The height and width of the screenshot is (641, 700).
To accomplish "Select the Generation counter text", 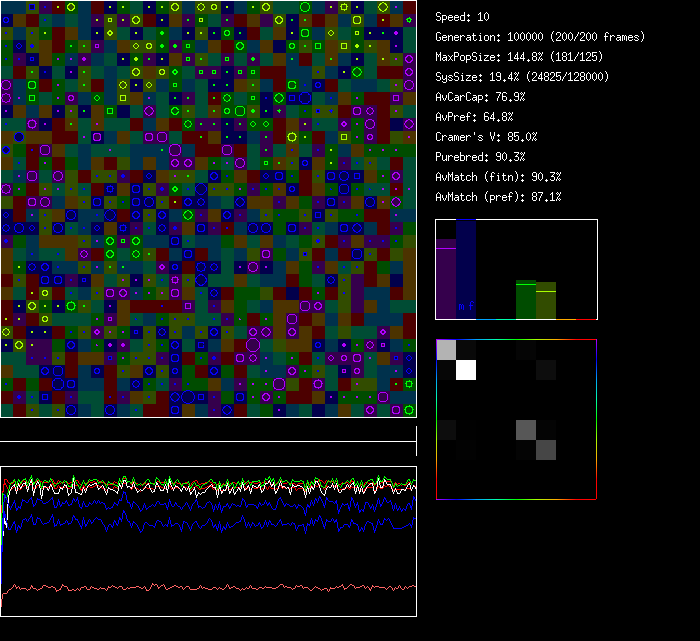I will coord(540,37).
